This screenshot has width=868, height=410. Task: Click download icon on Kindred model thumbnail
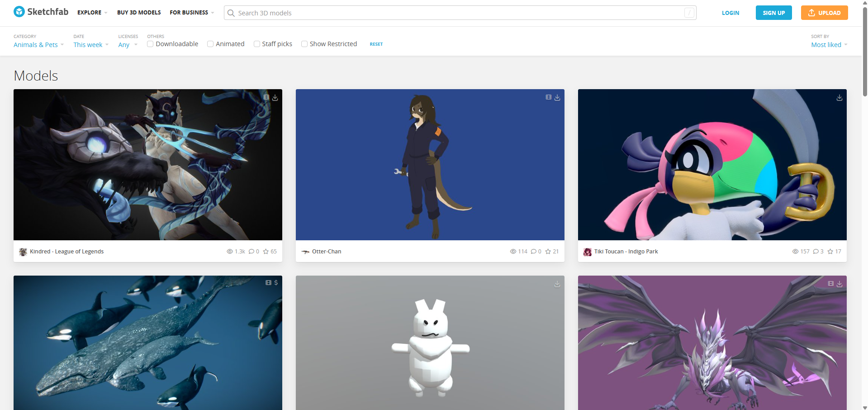(275, 98)
